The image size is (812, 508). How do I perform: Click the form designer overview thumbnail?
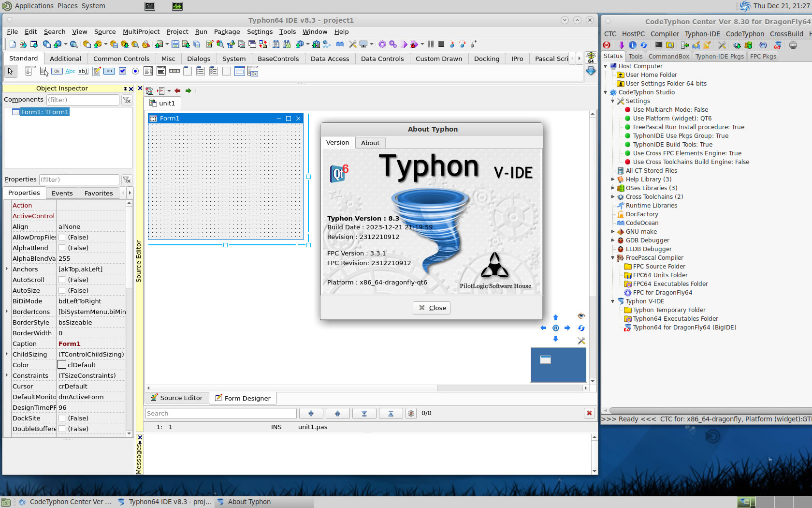(x=558, y=365)
